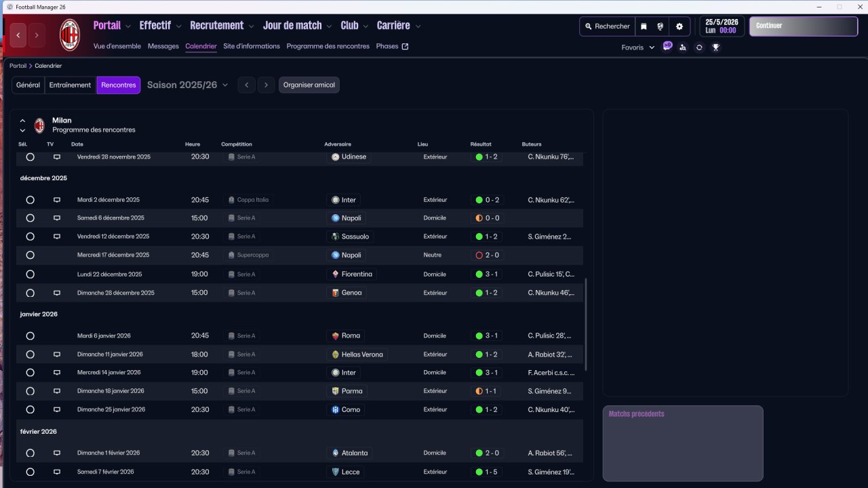Sort by the Résultat column header

(481, 144)
